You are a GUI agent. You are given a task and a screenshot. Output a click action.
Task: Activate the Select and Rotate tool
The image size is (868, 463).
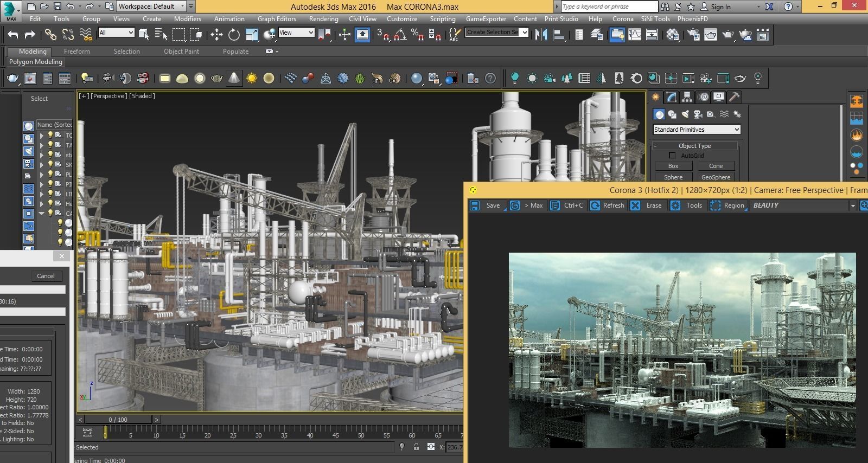[234, 35]
